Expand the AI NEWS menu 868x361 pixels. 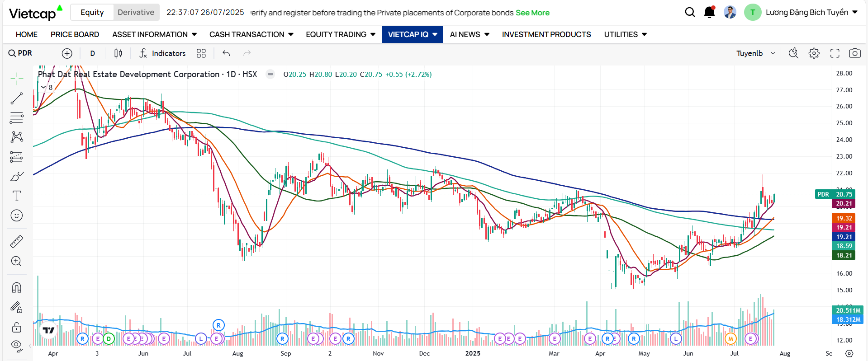tap(470, 34)
